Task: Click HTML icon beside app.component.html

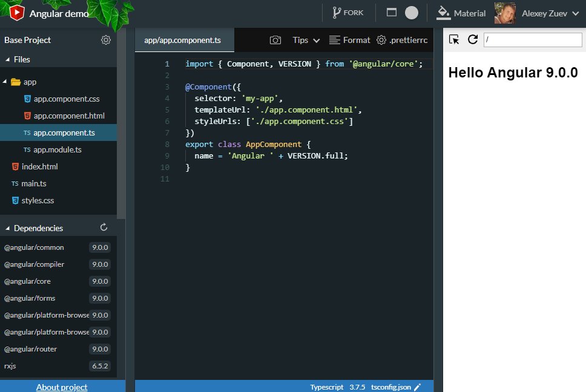Action: coord(27,116)
